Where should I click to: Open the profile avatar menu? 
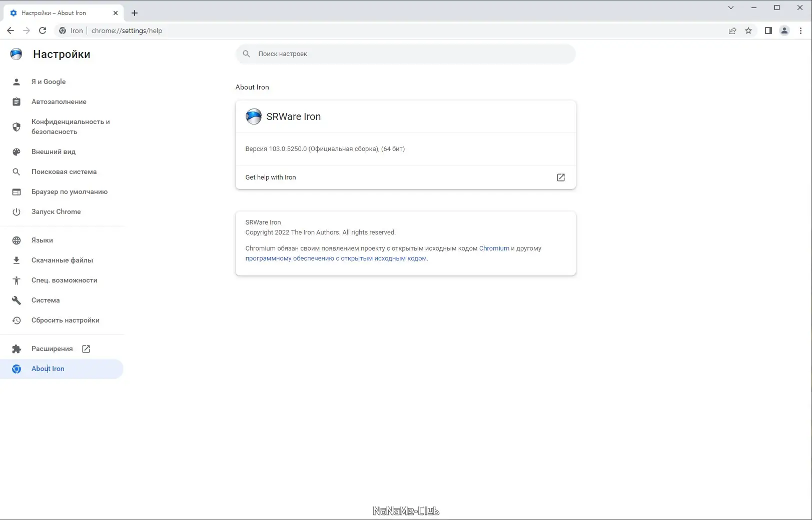(x=784, y=30)
